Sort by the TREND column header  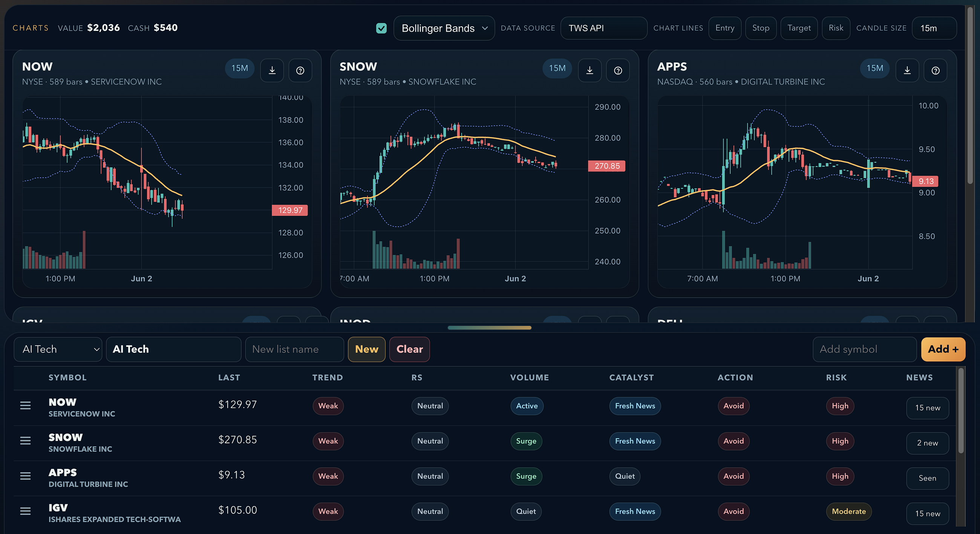(328, 378)
